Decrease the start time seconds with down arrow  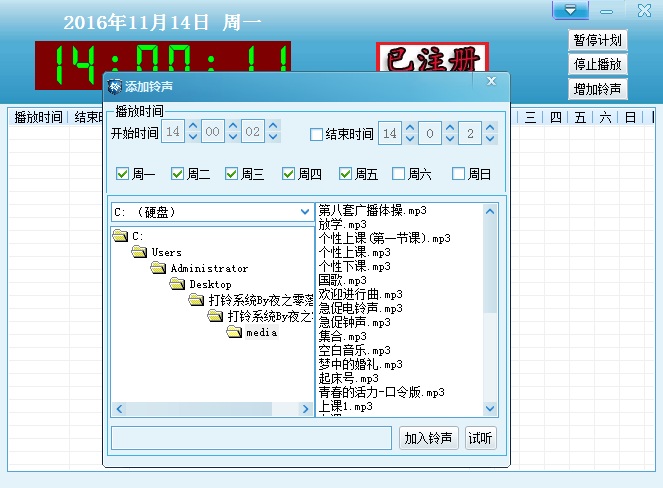(x=273, y=138)
